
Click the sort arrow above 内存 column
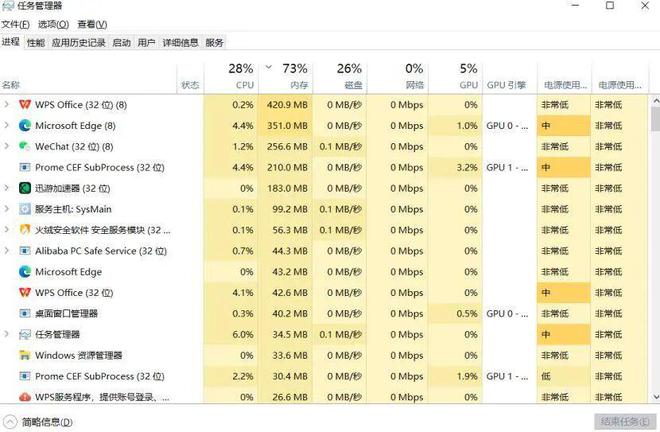[269, 67]
